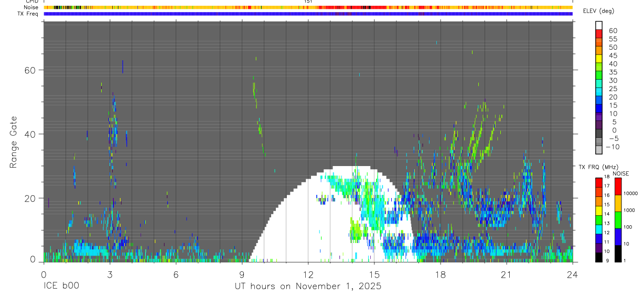Click the "21" tick on the UT hours axis
The height and width of the screenshot is (297, 644).
coord(506,274)
